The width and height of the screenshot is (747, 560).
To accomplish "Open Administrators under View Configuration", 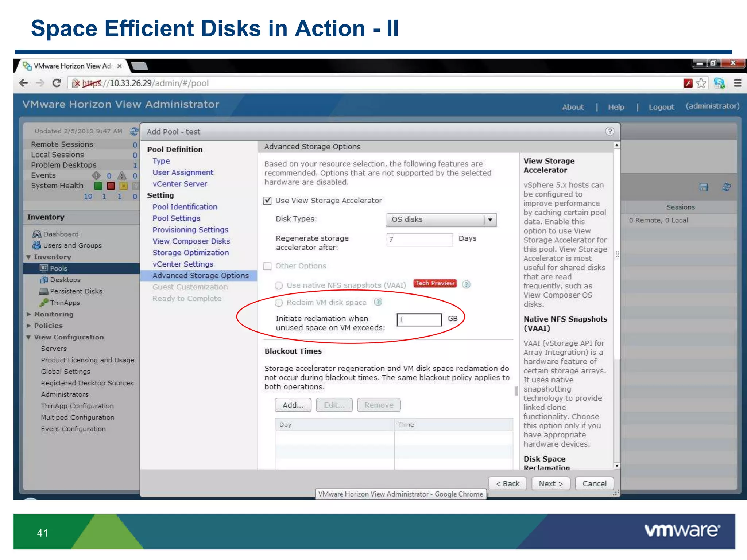I will click(65, 394).
